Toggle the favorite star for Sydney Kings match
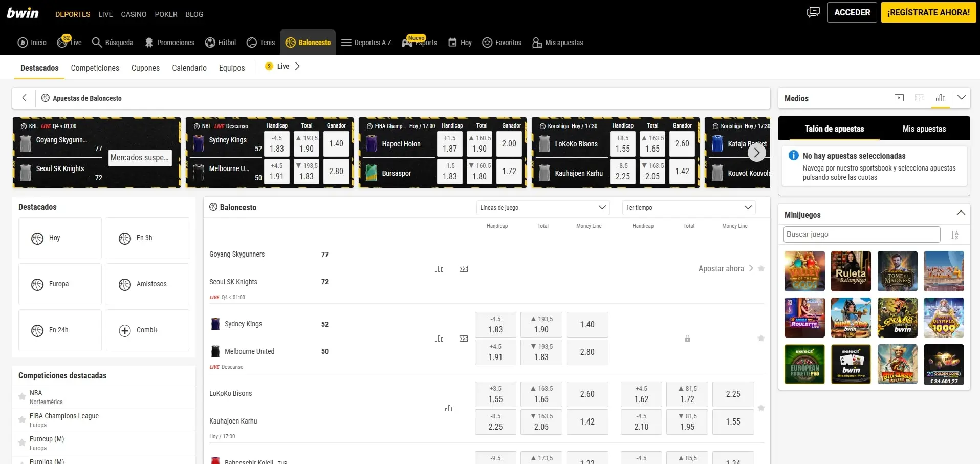The width and height of the screenshot is (980, 464). tap(761, 338)
